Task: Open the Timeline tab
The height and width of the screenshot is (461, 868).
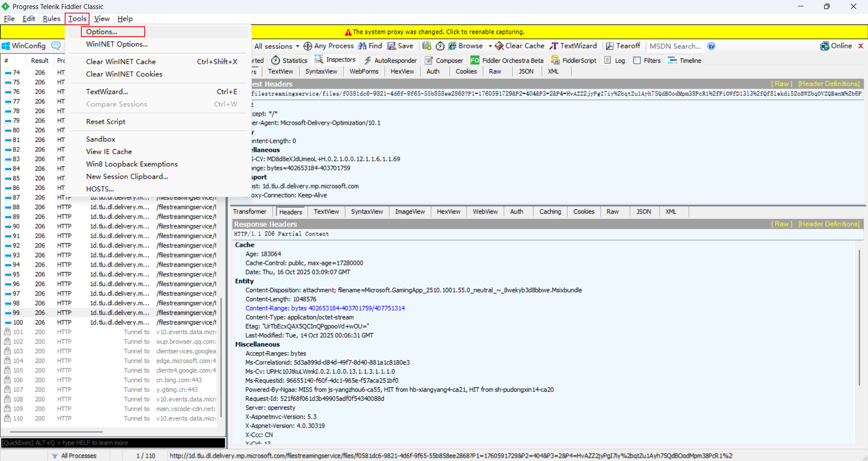Action: tap(684, 61)
